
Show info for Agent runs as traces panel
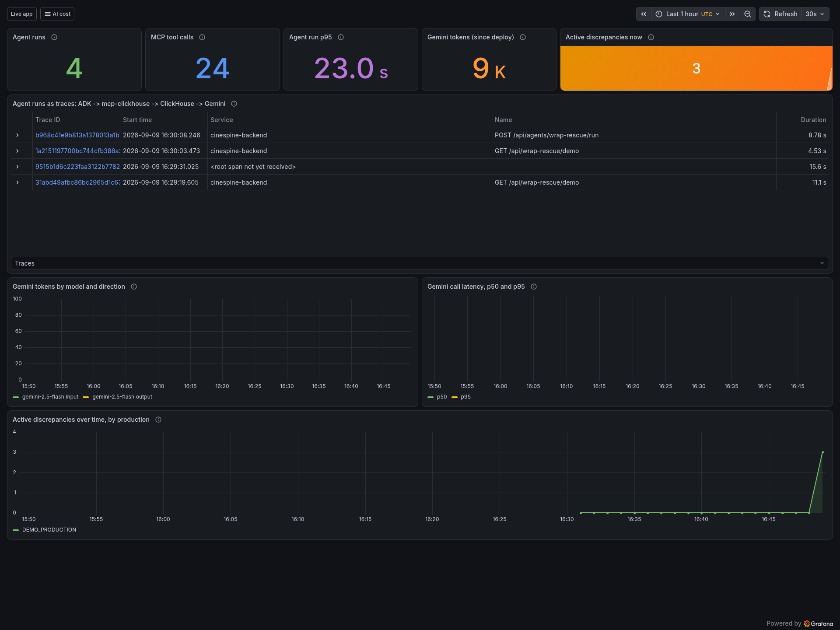click(x=234, y=104)
